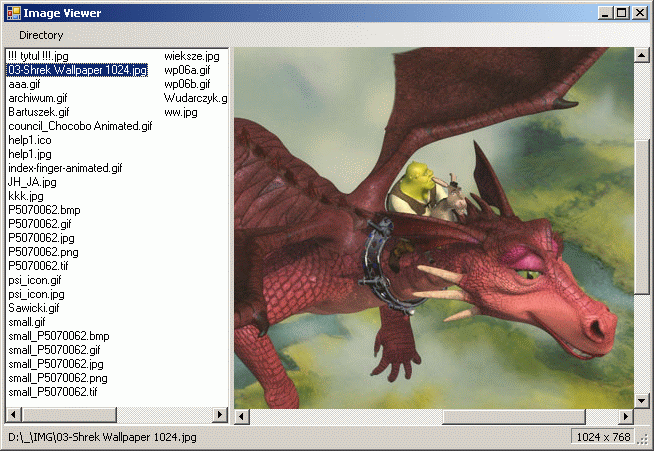Select file 'help1.jpg'
This screenshot has height=451, width=654.
30,154
